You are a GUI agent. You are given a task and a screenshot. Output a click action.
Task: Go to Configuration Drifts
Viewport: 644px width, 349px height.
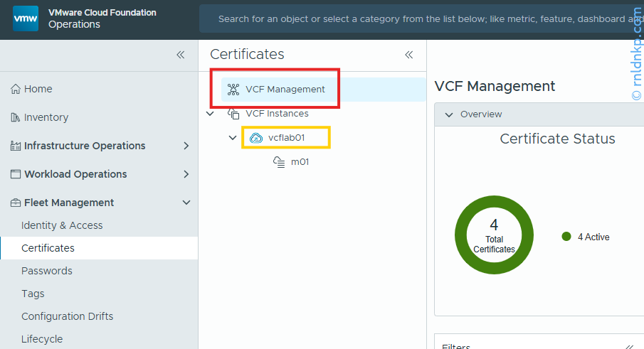[x=67, y=316]
